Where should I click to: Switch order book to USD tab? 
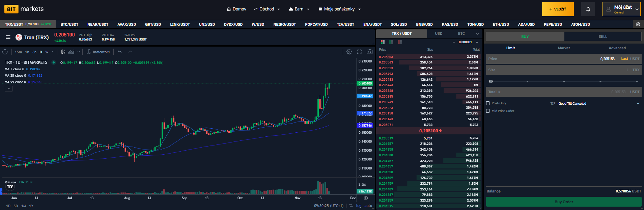pos(439,33)
